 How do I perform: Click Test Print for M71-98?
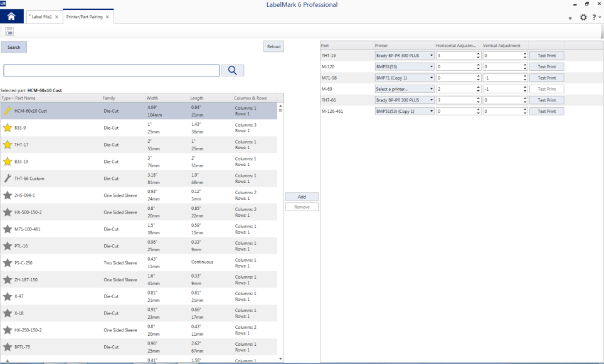tap(546, 78)
